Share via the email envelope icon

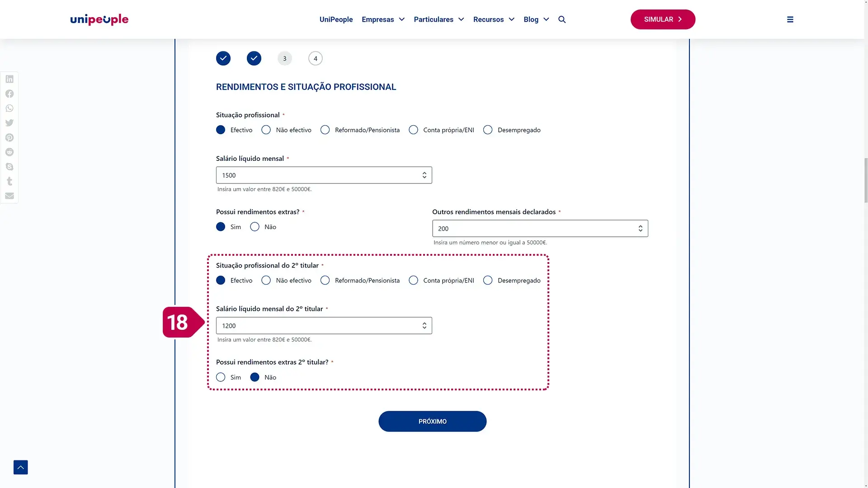9,196
